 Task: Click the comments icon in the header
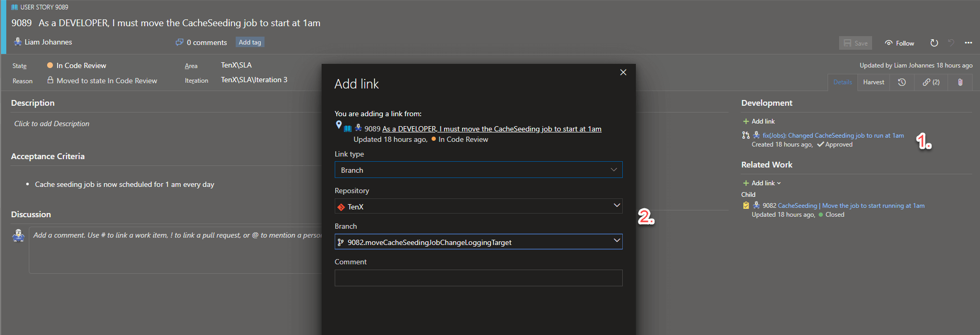180,42
